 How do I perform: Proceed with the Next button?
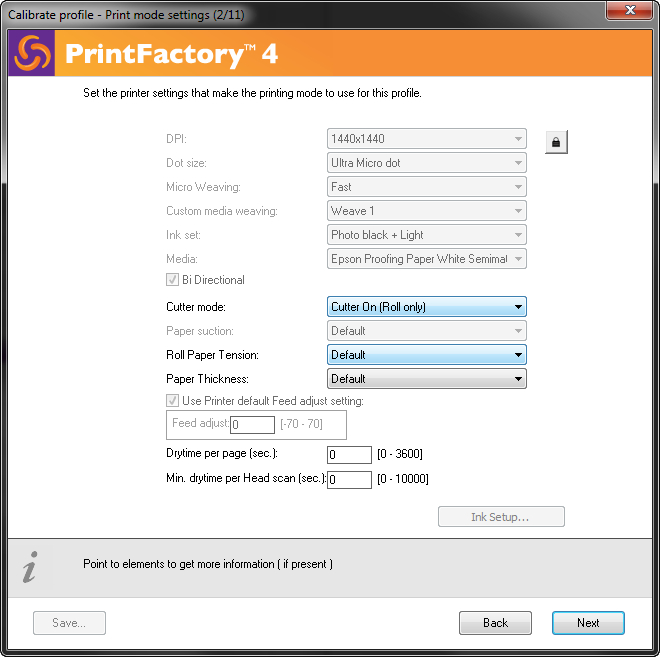point(588,623)
